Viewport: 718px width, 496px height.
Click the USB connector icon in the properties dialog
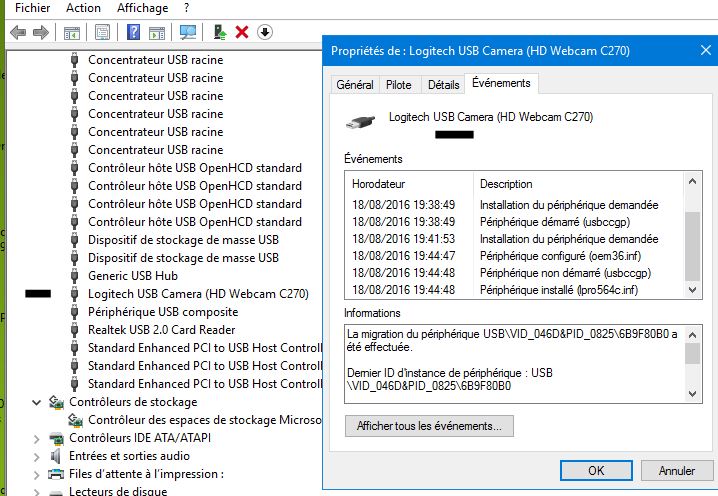(x=360, y=122)
